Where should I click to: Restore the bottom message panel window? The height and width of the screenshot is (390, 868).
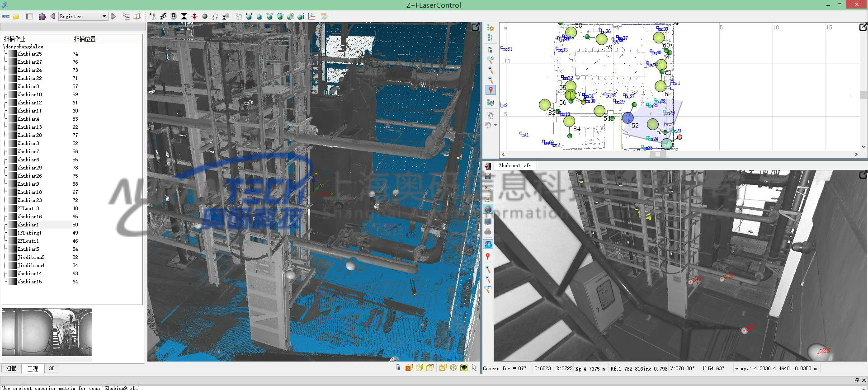coord(856,380)
